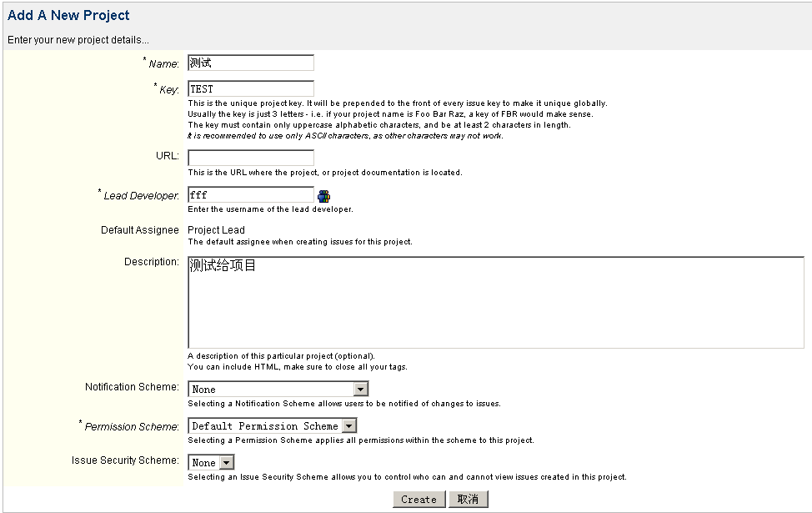The image size is (812, 513).
Task: Click the Description label
Action: [x=152, y=262]
